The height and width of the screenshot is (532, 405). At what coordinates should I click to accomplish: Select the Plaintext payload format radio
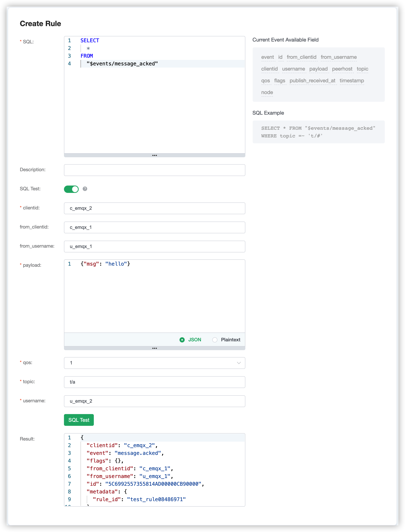[x=215, y=340]
